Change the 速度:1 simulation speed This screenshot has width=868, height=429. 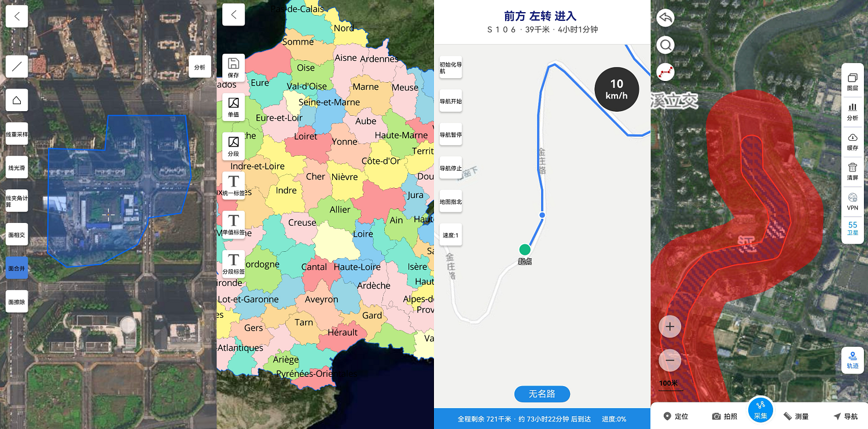[451, 235]
